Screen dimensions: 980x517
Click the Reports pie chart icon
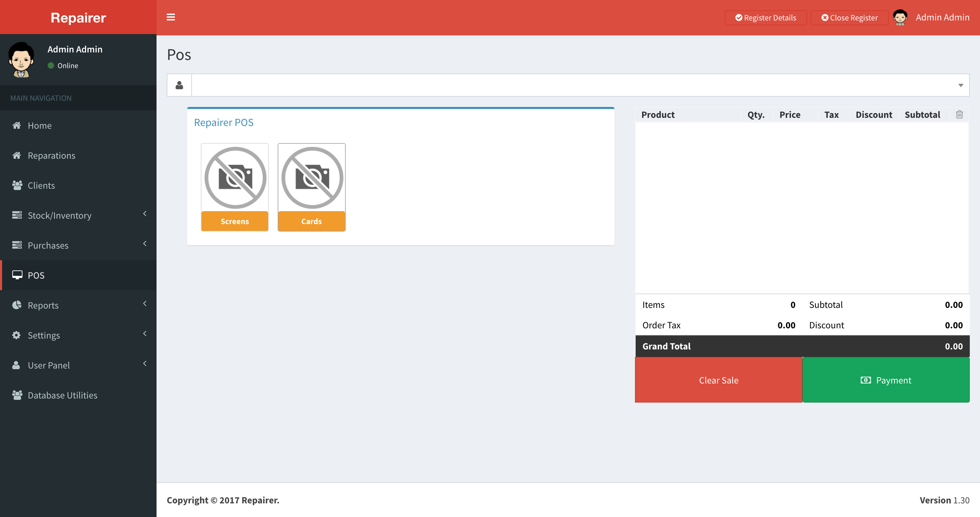(x=16, y=305)
